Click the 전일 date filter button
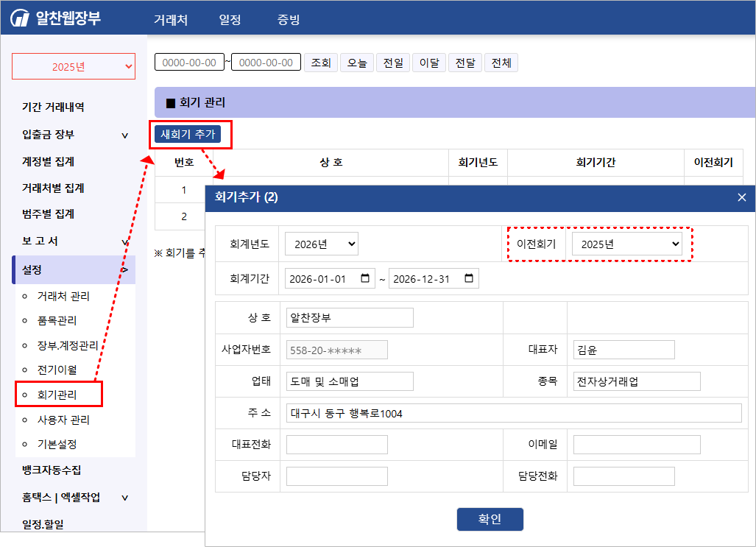756x547 pixels. 393,63
